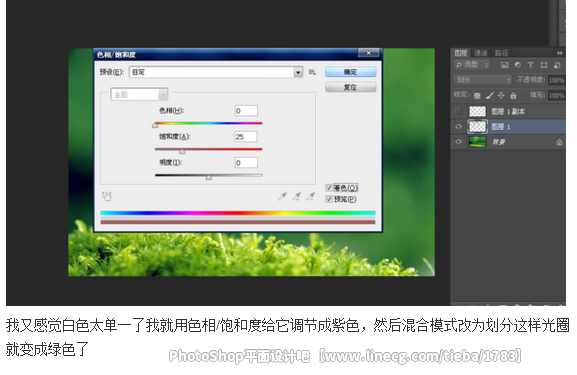
Task: Click the preset options menu icon
Action: coord(312,72)
